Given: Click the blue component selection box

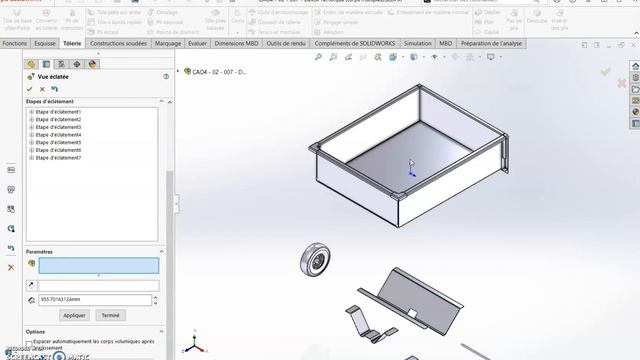Looking at the screenshot, I should [99, 266].
